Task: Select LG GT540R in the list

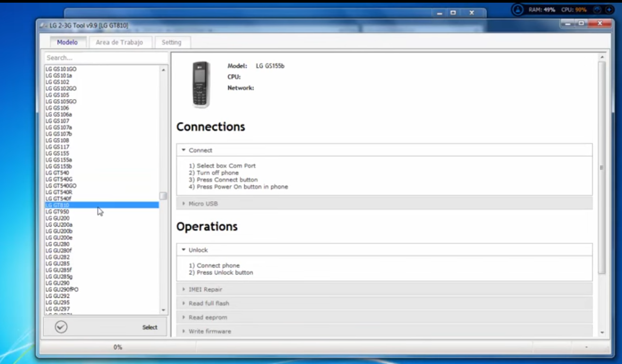Action: (102, 192)
